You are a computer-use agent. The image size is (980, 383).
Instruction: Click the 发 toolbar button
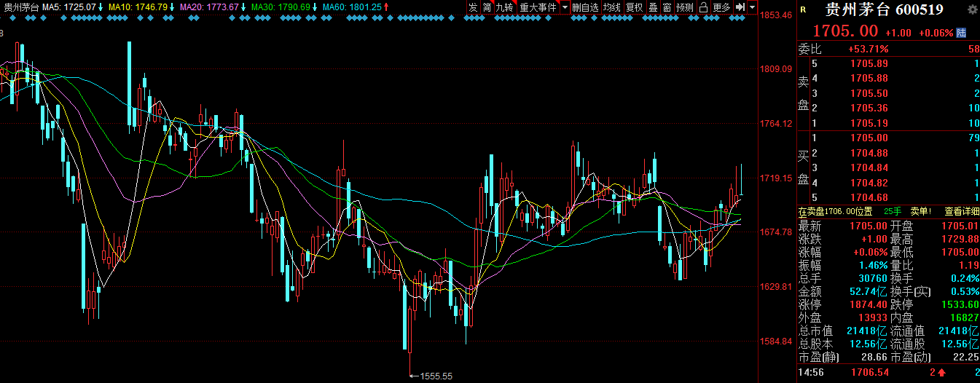pyautogui.click(x=473, y=7)
